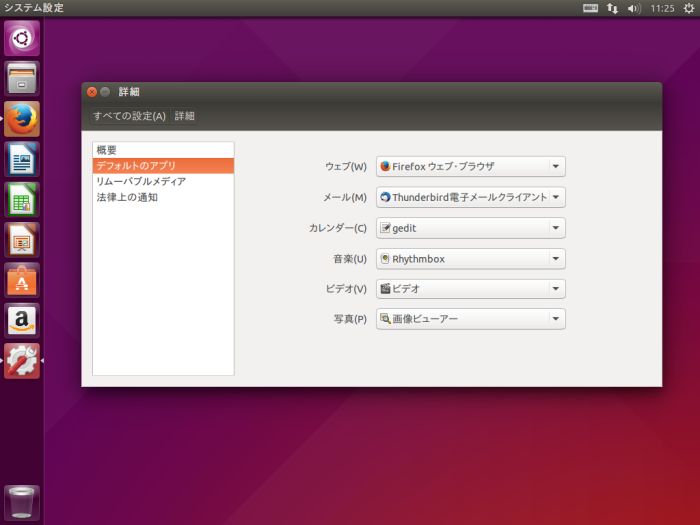Open the Trash in the launcher

(22, 503)
